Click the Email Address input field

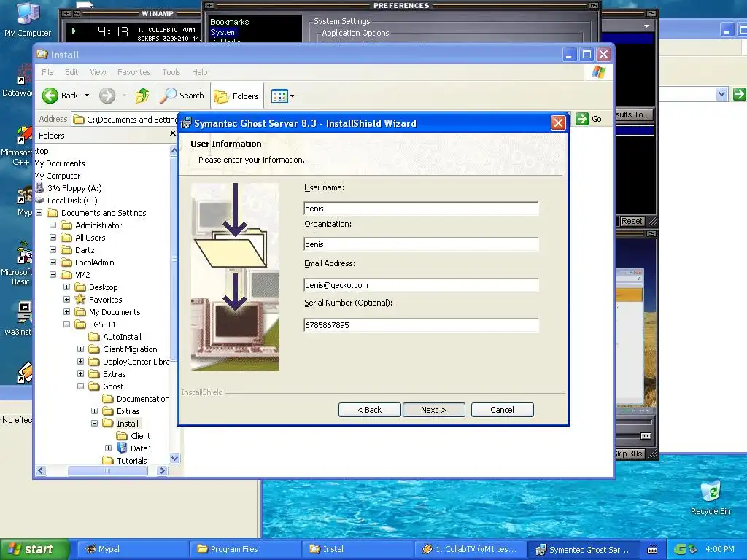tap(421, 285)
